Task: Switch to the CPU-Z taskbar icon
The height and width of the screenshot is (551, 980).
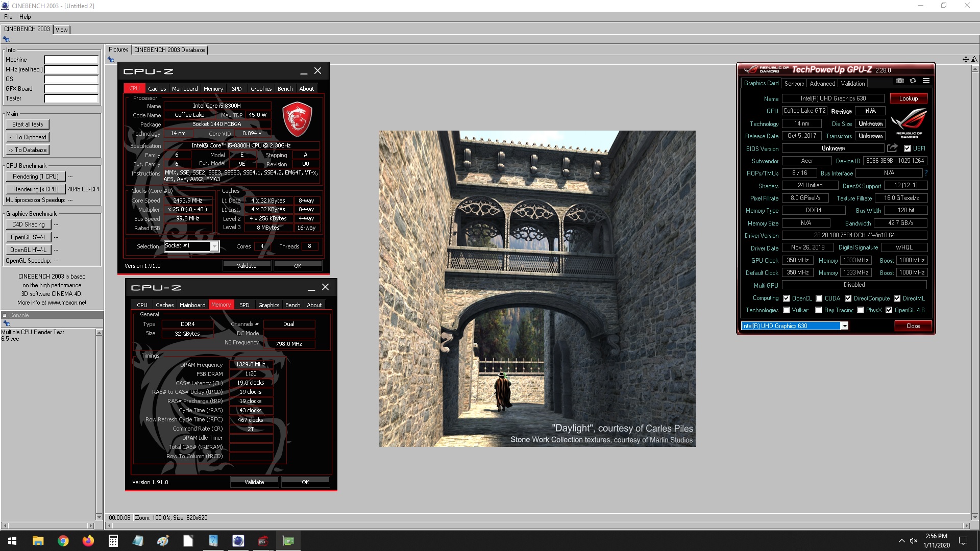Action: [x=263, y=541]
